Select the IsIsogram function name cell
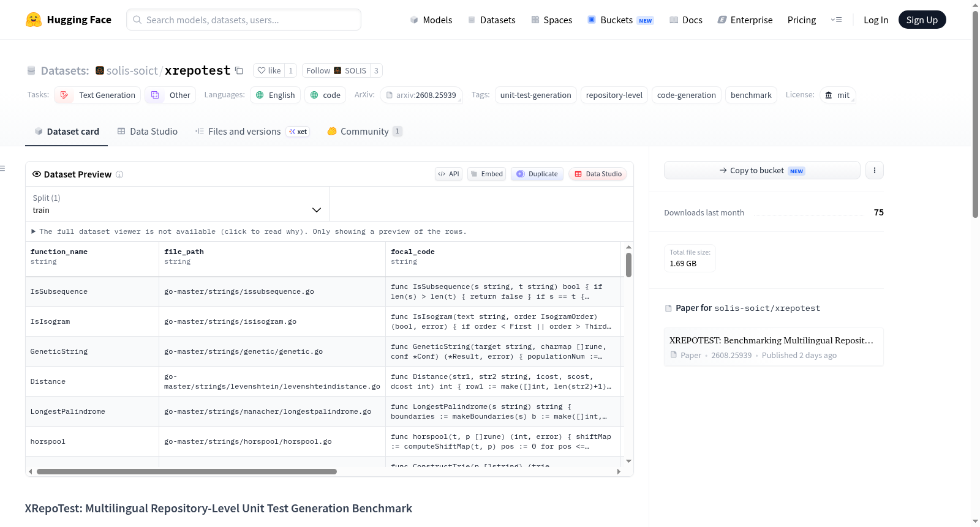980x527 pixels. [x=92, y=321]
